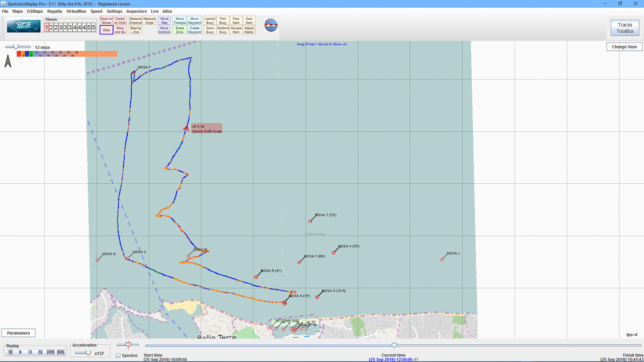Select view layout 1

[47, 27]
